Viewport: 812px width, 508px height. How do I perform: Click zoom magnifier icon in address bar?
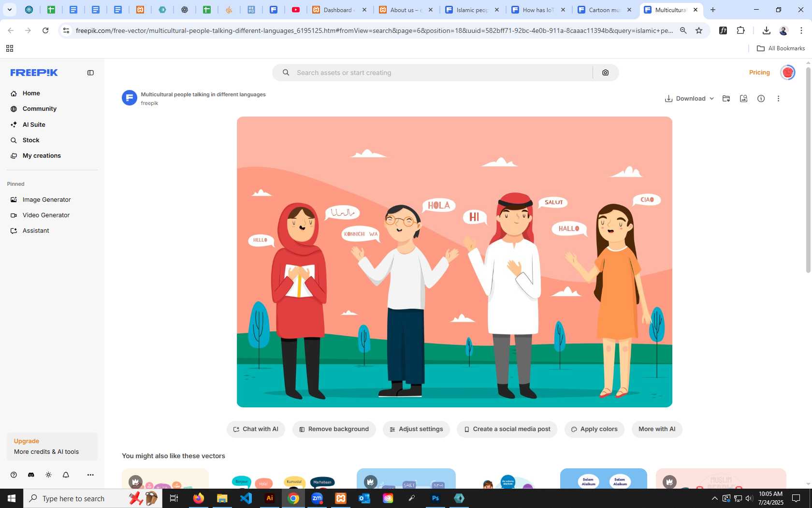coord(683,30)
